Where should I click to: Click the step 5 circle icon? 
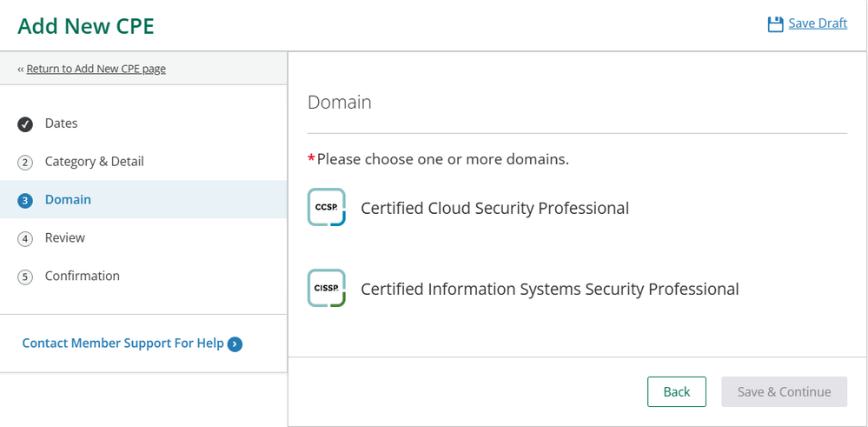click(x=25, y=277)
